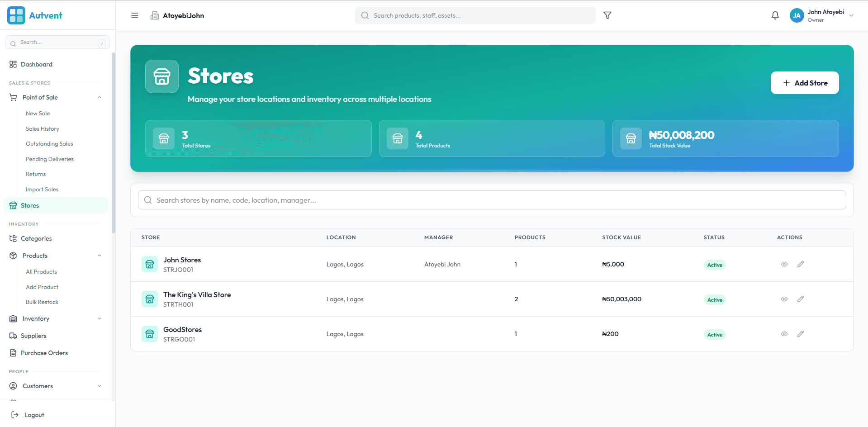Click the Add Store button

[x=805, y=83]
